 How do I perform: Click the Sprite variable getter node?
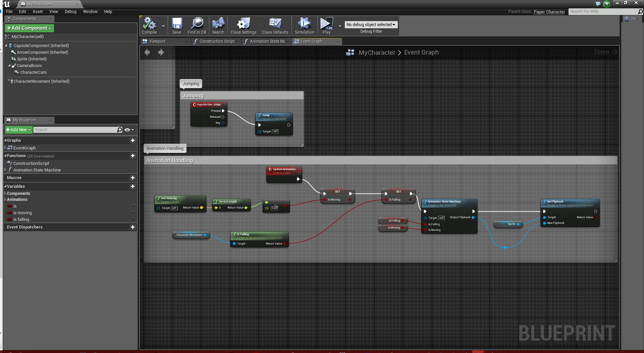tap(508, 224)
